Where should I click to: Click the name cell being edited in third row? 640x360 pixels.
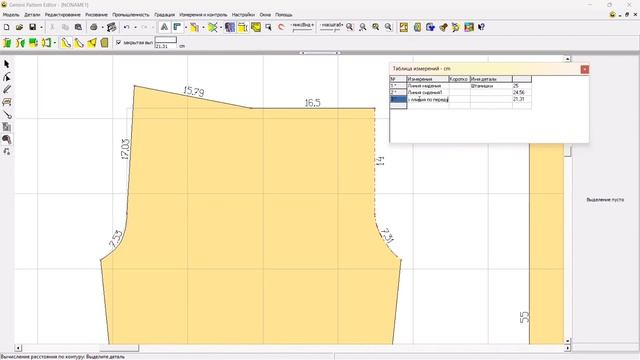tap(428, 99)
